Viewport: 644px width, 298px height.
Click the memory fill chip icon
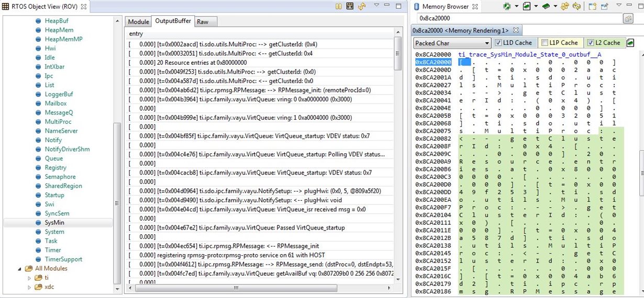click(546, 6)
